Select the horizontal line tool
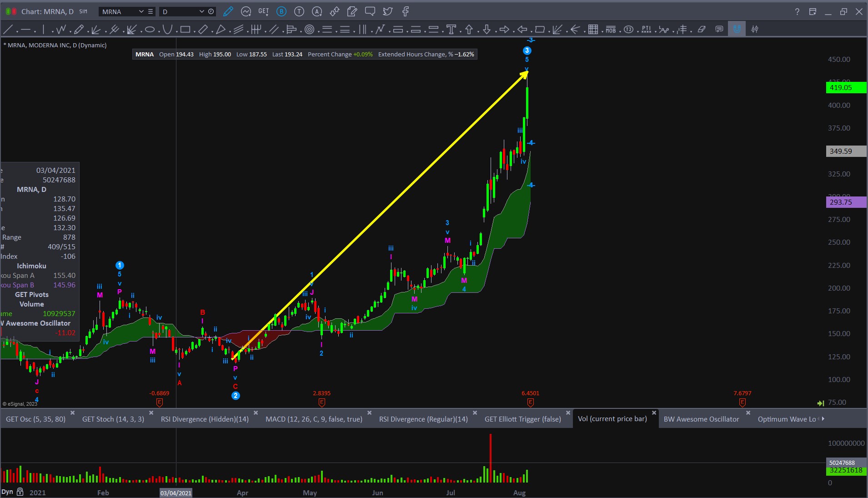 (25, 30)
